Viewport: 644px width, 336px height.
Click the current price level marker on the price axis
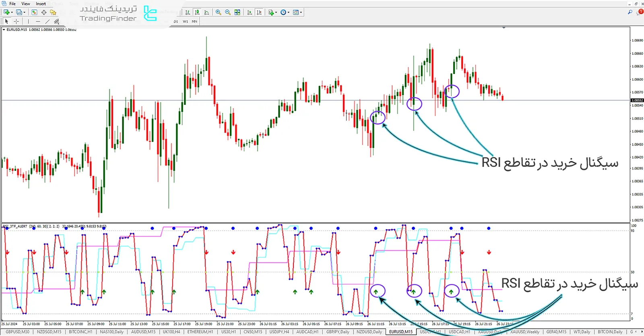[637, 100]
